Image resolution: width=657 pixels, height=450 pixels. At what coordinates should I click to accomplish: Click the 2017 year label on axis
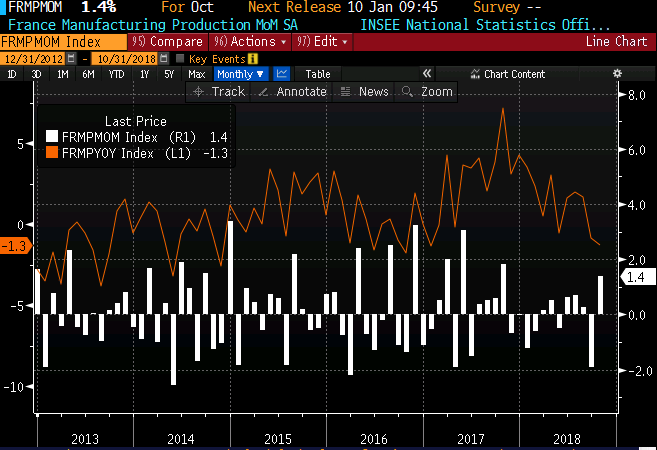coord(471,439)
